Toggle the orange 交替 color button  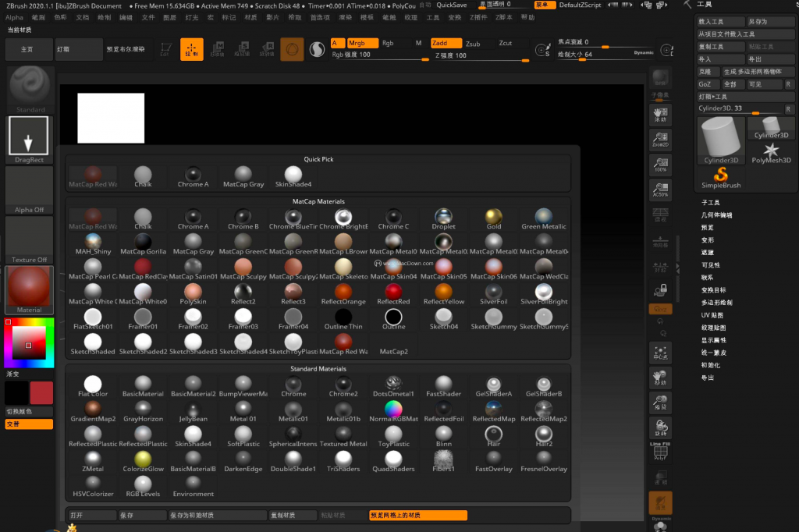[29, 424]
